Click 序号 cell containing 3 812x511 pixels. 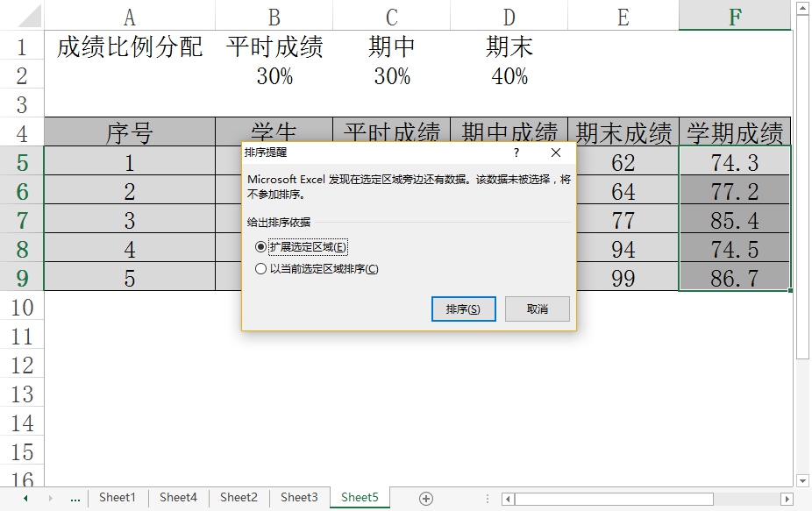pos(130,221)
